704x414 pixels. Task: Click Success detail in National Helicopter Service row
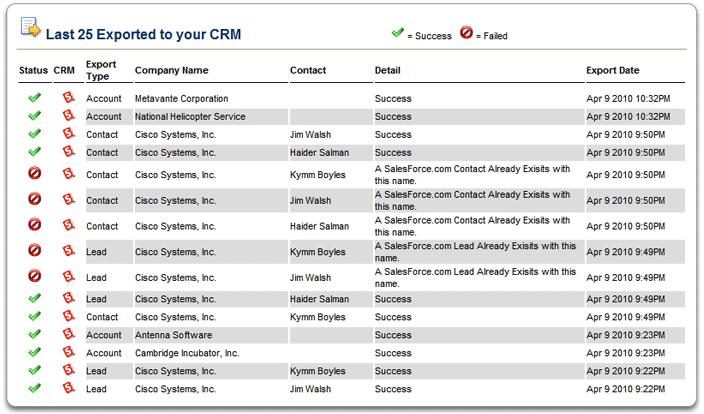[393, 116]
